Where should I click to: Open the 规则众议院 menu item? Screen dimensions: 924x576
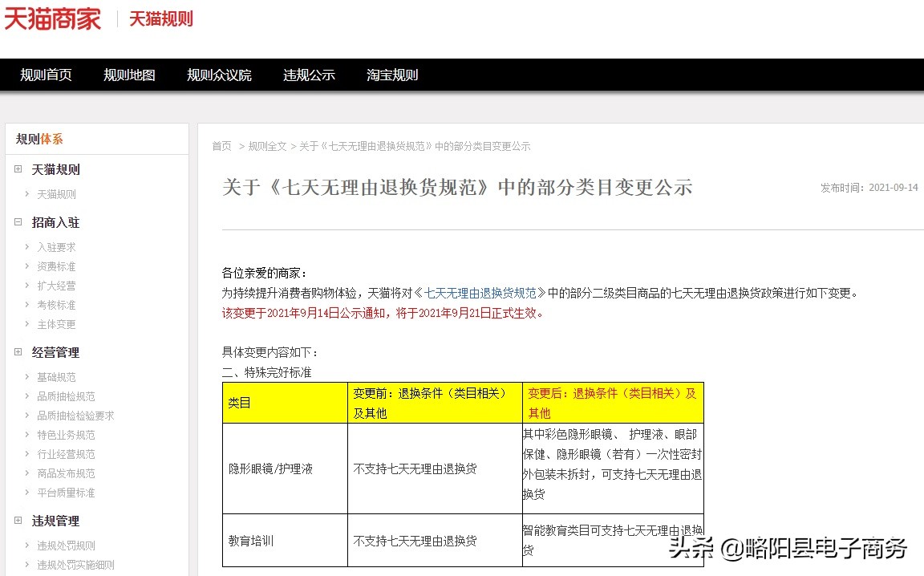coord(219,75)
